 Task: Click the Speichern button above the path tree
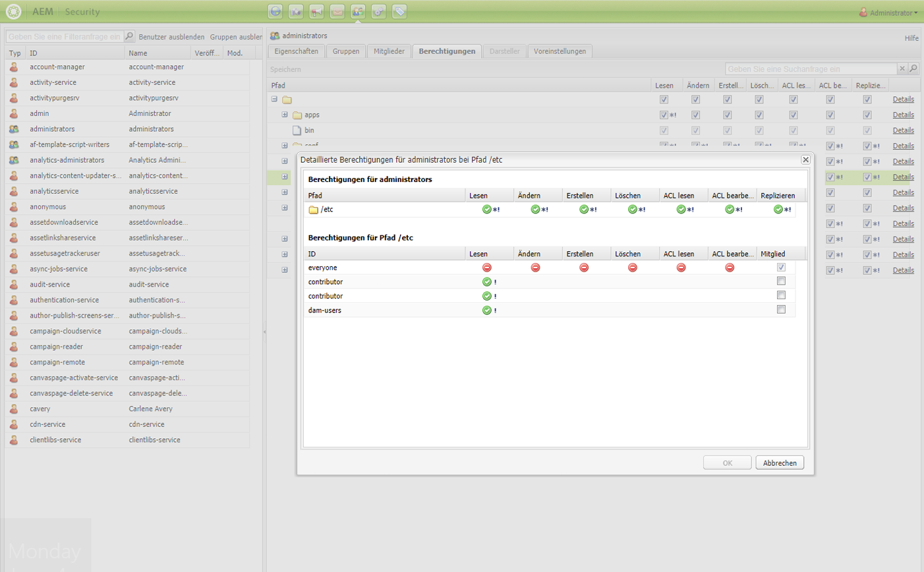point(285,69)
